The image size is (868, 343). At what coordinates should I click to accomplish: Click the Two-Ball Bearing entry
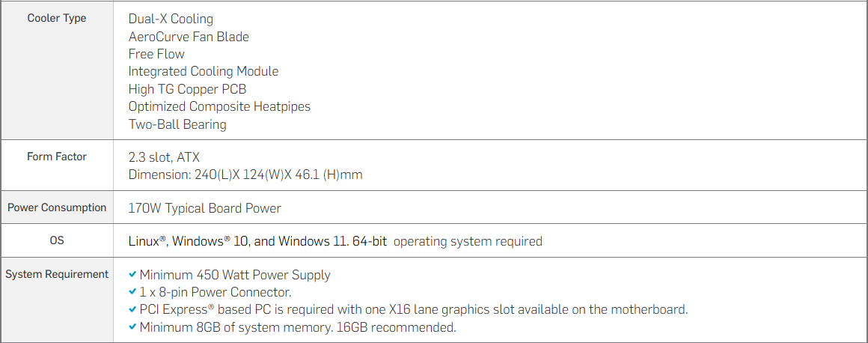click(177, 124)
